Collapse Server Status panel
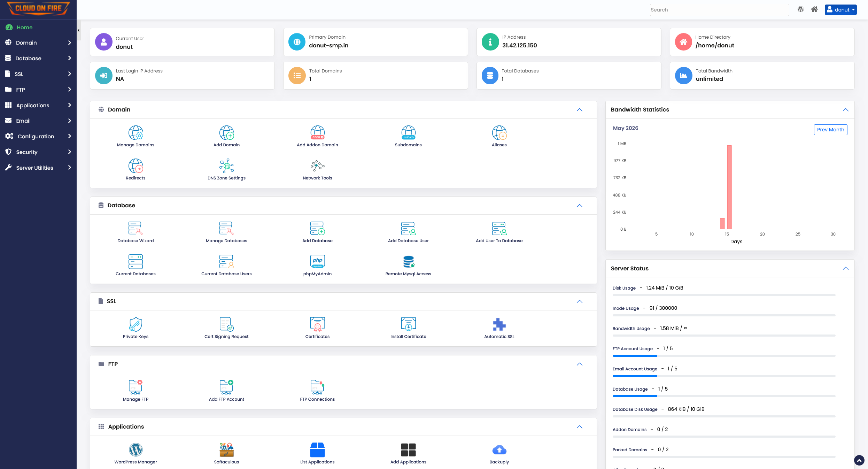Viewport: 868px width, 469px height. (846, 268)
